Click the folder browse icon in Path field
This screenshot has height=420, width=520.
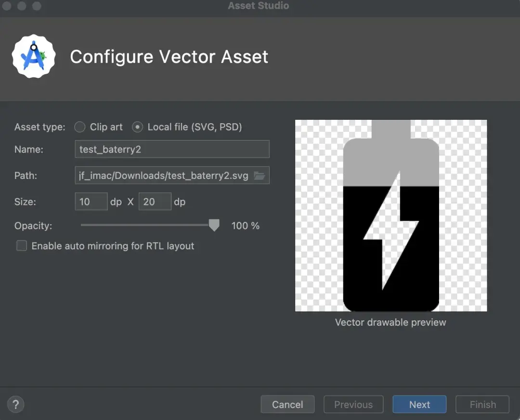[260, 176]
